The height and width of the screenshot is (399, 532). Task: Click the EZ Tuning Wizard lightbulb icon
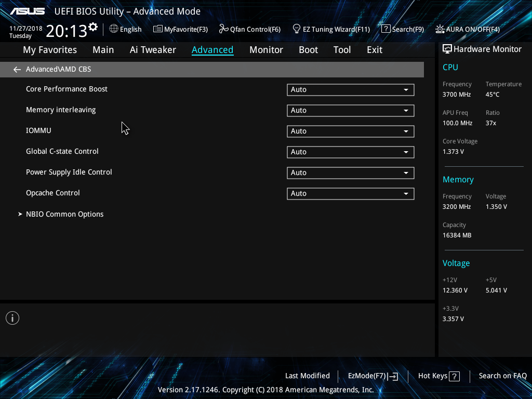(297, 29)
